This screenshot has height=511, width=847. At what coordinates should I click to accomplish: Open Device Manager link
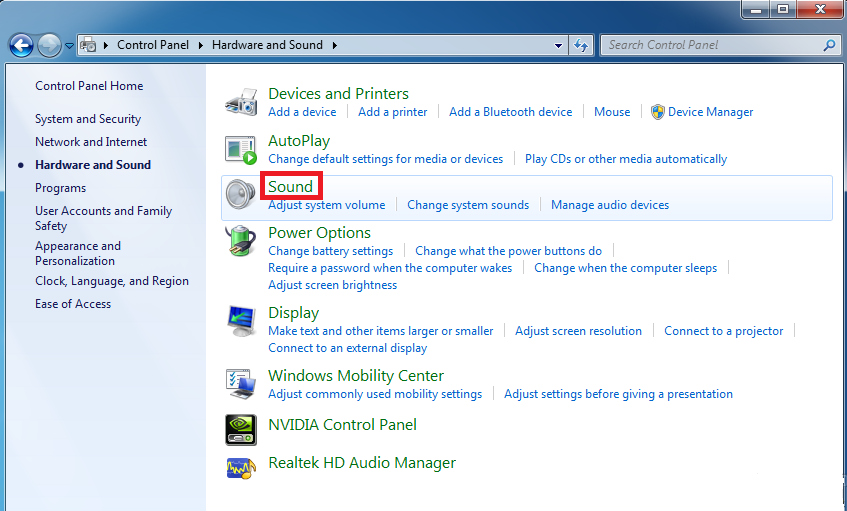[x=710, y=112]
